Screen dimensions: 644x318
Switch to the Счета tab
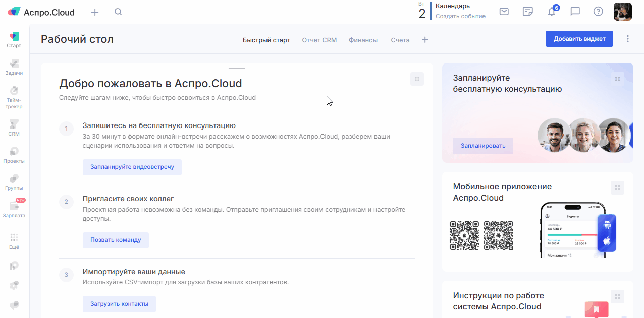click(x=400, y=40)
